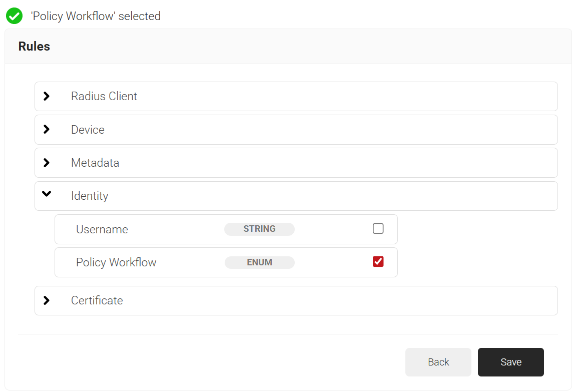The width and height of the screenshot is (575, 392).
Task: Open the Metadata section by its label
Action: [x=95, y=163]
